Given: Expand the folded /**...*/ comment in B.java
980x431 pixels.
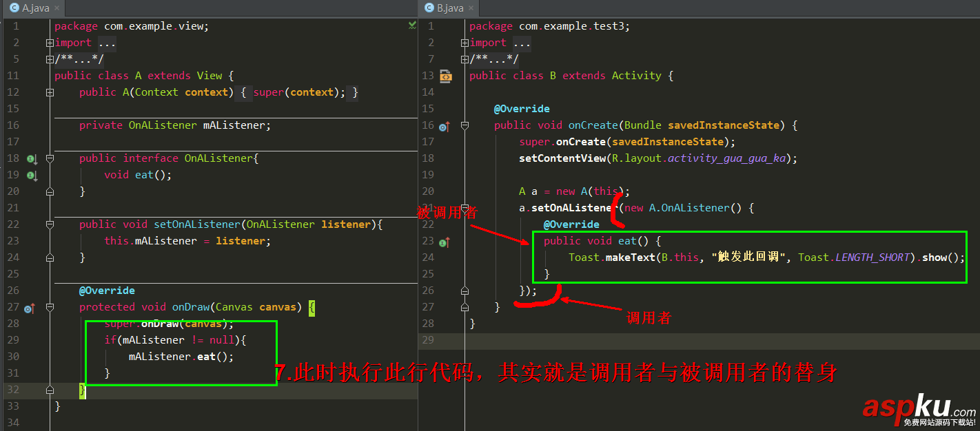Looking at the screenshot, I should (x=465, y=59).
